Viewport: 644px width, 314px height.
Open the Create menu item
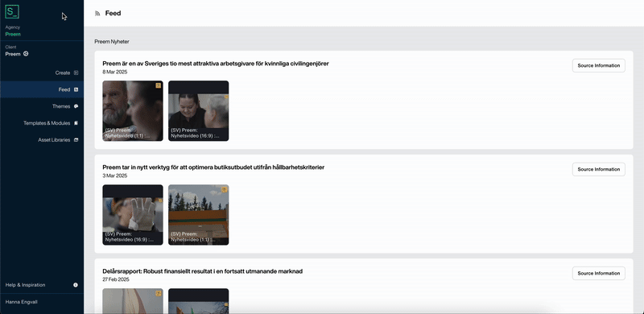coord(42,72)
